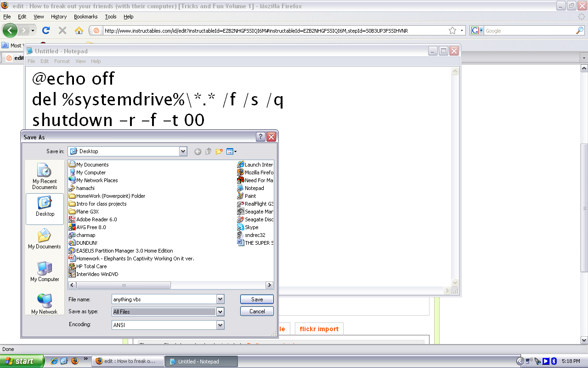Select the hamachi shortcut in file list
Image resolution: width=588 pixels, height=368 pixels.
point(82,188)
